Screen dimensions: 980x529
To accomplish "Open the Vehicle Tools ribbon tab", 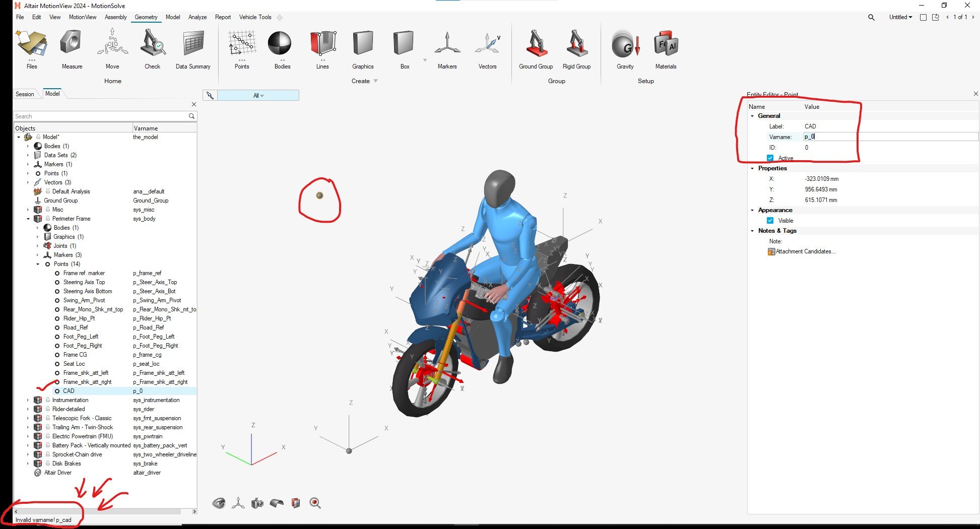I will pyautogui.click(x=255, y=17).
